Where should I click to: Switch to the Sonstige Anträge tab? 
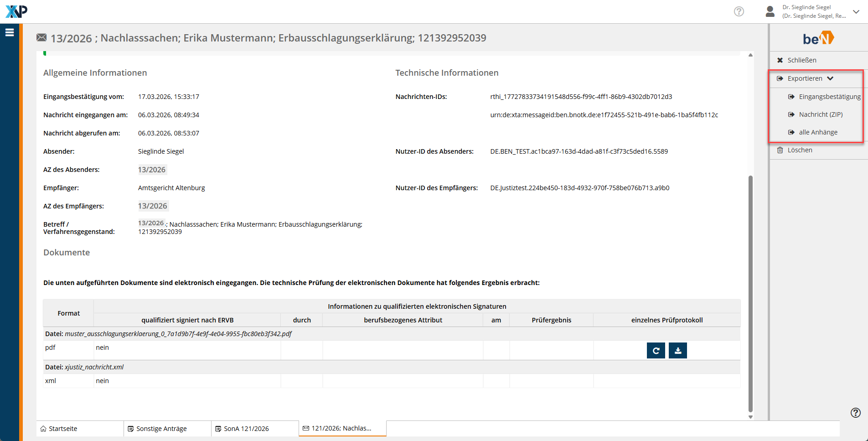pyautogui.click(x=161, y=429)
